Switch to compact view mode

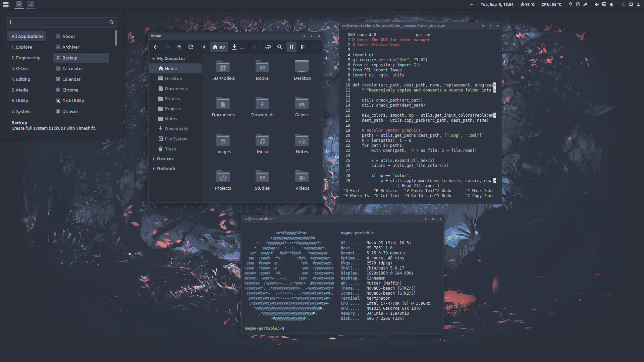click(x=315, y=47)
